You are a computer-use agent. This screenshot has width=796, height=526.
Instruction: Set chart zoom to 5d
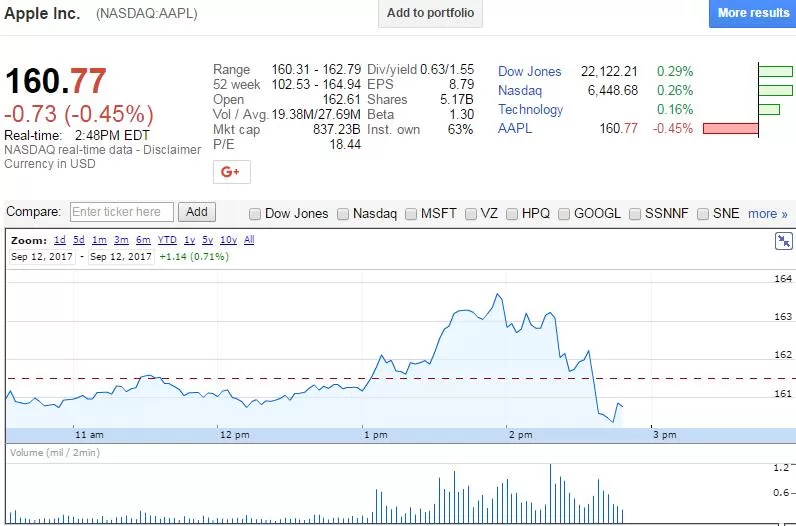(79, 240)
